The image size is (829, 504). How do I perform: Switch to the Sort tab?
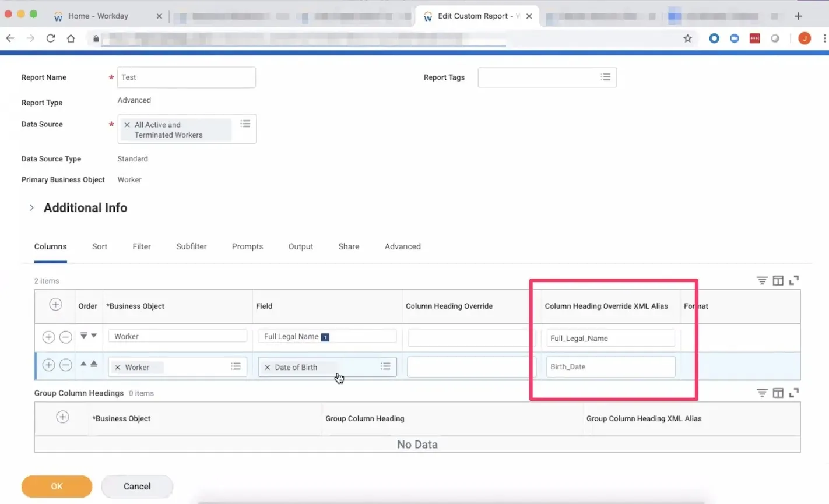pos(100,246)
